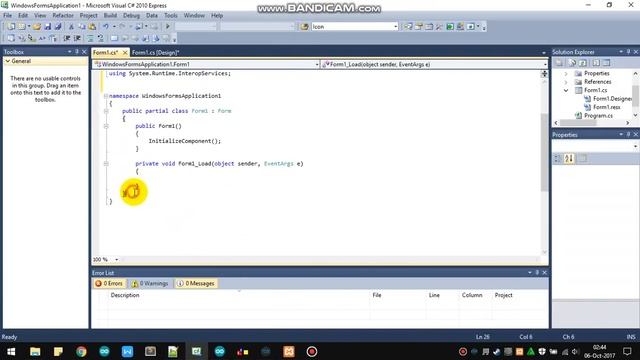This screenshot has height=360, width=640.
Task: Toggle auto-hide pin on Error List
Action: [x=537, y=273]
